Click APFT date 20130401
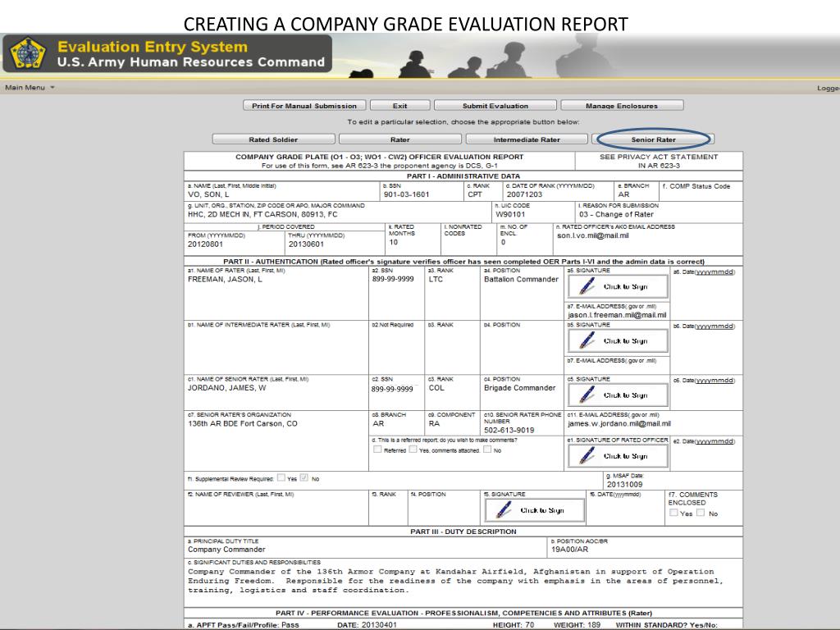 pyautogui.click(x=379, y=625)
